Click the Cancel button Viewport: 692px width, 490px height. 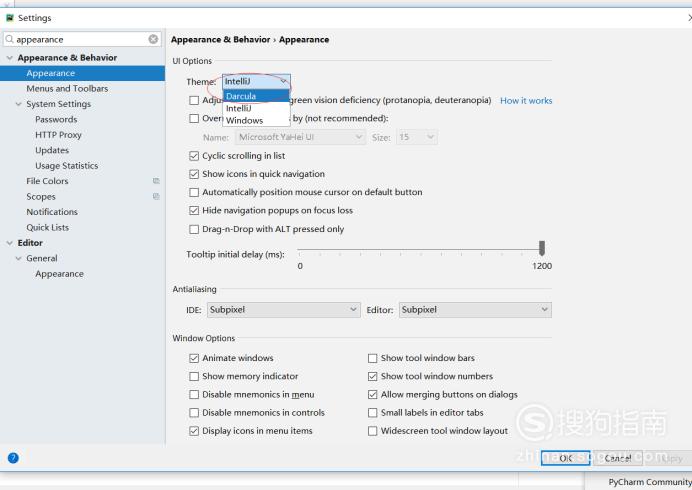617,458
